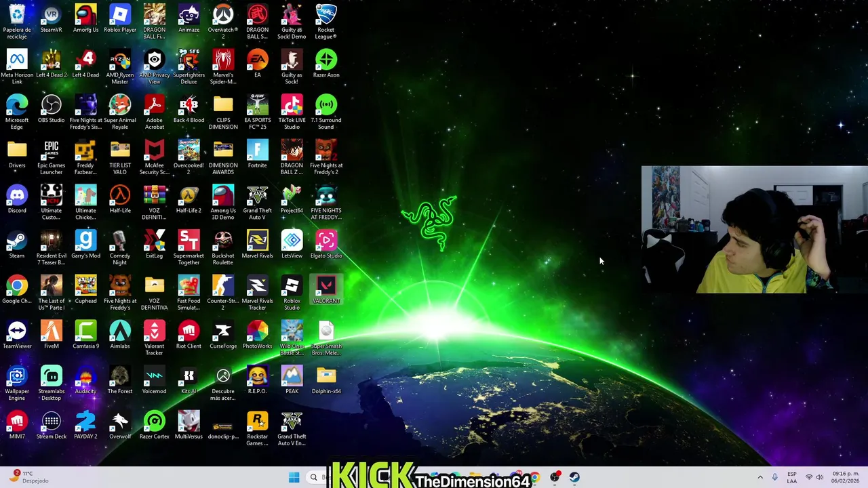
Task: Launch Overwatch 2 shortcut
Action: tap(223, 21)
